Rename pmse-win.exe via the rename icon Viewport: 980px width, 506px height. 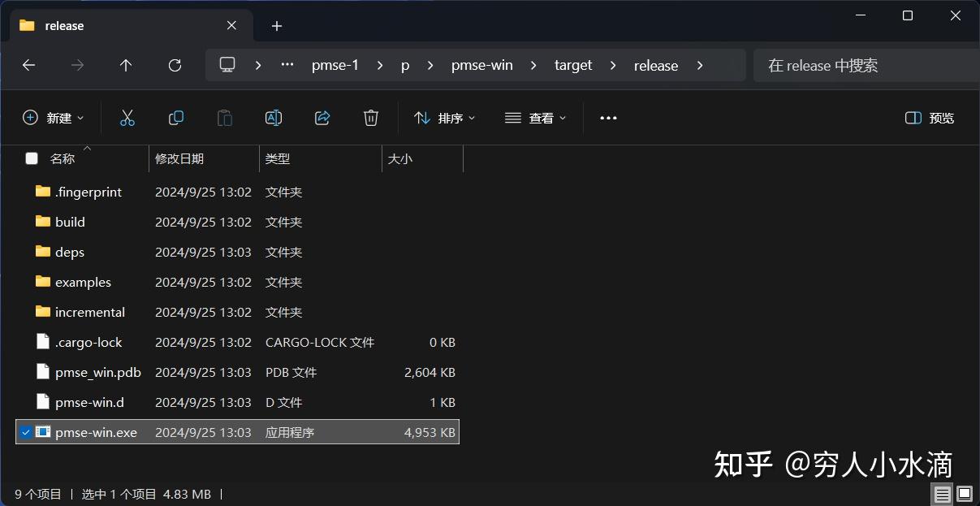pos(273,117)
